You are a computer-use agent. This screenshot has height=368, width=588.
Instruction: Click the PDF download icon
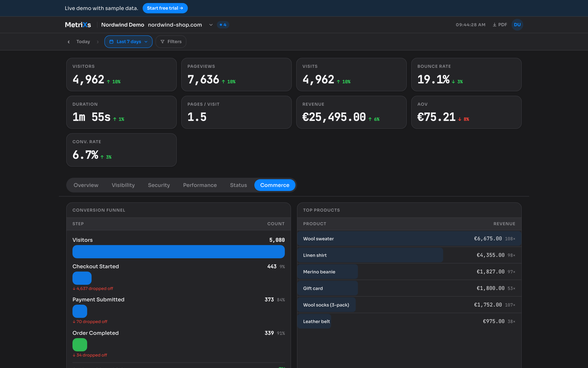click(494, 25)
